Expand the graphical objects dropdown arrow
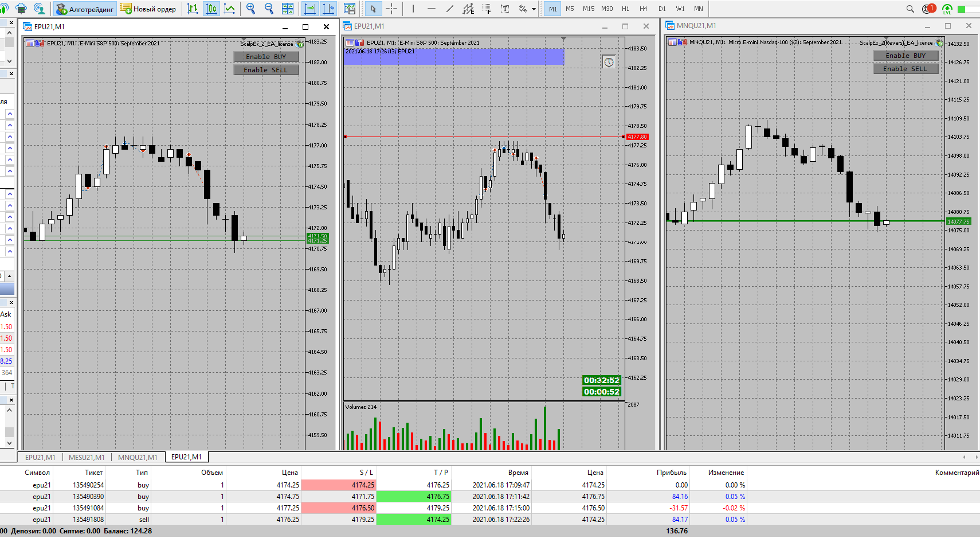The image size is (980, 542). click(x=534, y=9)
